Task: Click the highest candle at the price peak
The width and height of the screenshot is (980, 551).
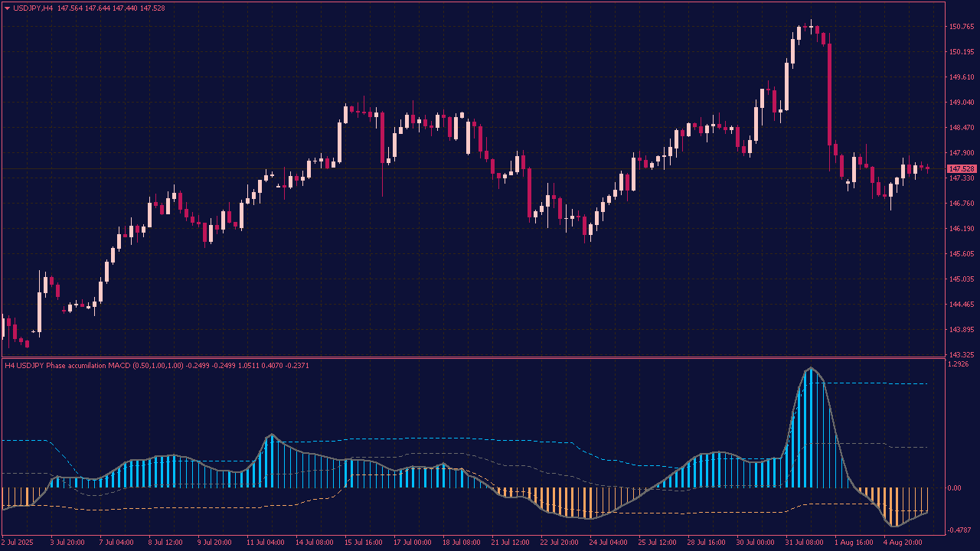Action: (x=811, y=28)
